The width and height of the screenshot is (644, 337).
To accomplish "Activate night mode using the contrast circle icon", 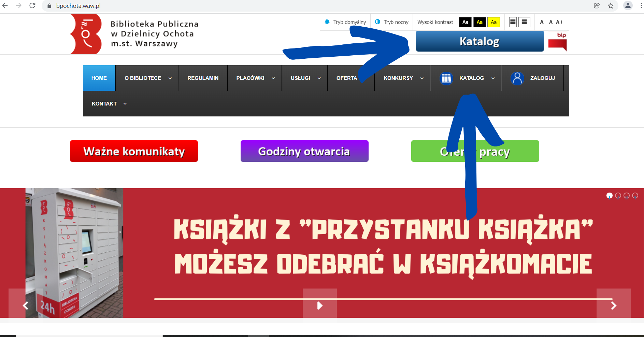I will pos(378,22).
